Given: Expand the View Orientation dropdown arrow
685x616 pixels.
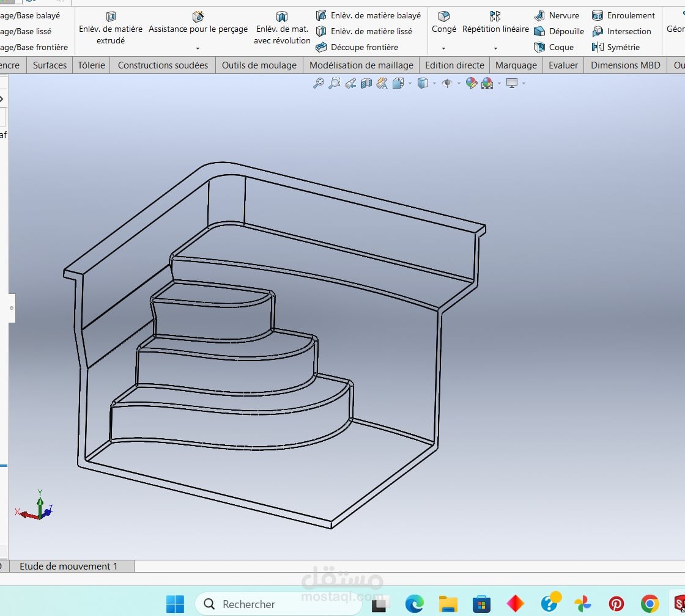Looking at the screenshot, I should [x=410, y=83].
